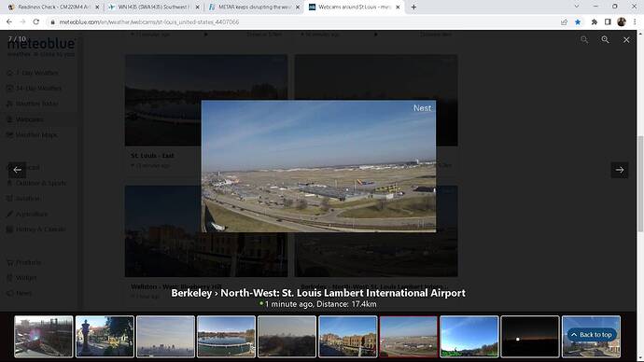The width and height of the screenshot is (644, 362).
Task: Click the Back to top button
Action: click(x=592, y=335)
